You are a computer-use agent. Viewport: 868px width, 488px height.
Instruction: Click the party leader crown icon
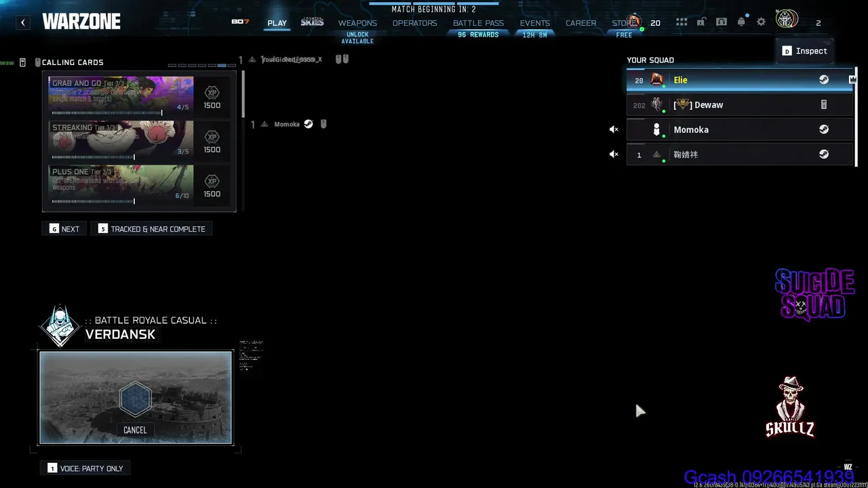pos(852,79)
